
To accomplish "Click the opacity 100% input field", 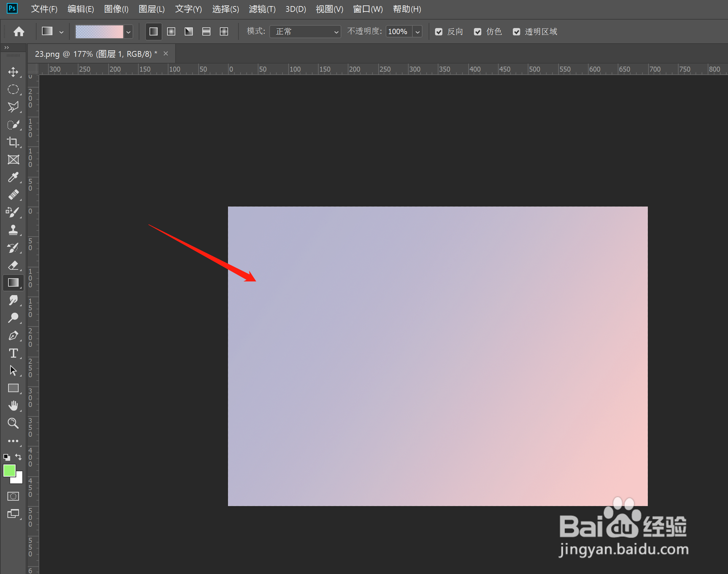I will pos(399,32).
